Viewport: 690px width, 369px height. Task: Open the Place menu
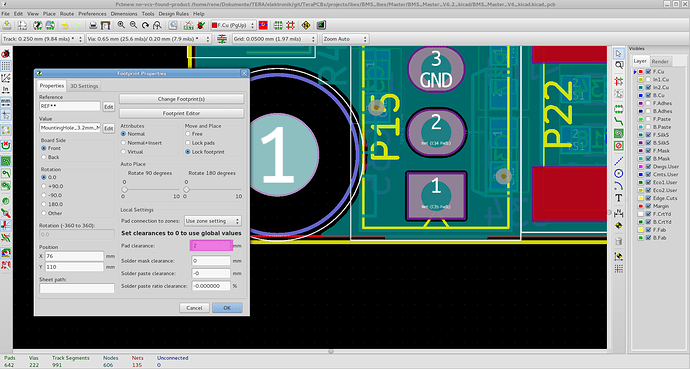49,14
